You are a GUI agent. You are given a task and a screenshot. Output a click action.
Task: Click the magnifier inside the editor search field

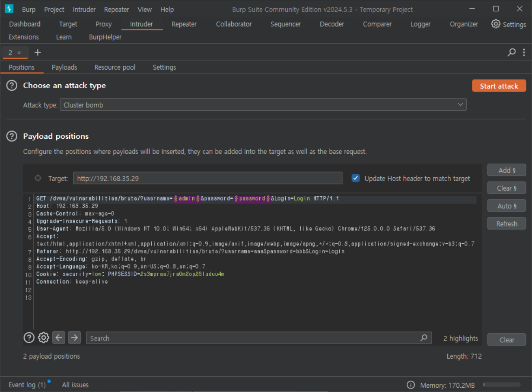click(424, 338)
